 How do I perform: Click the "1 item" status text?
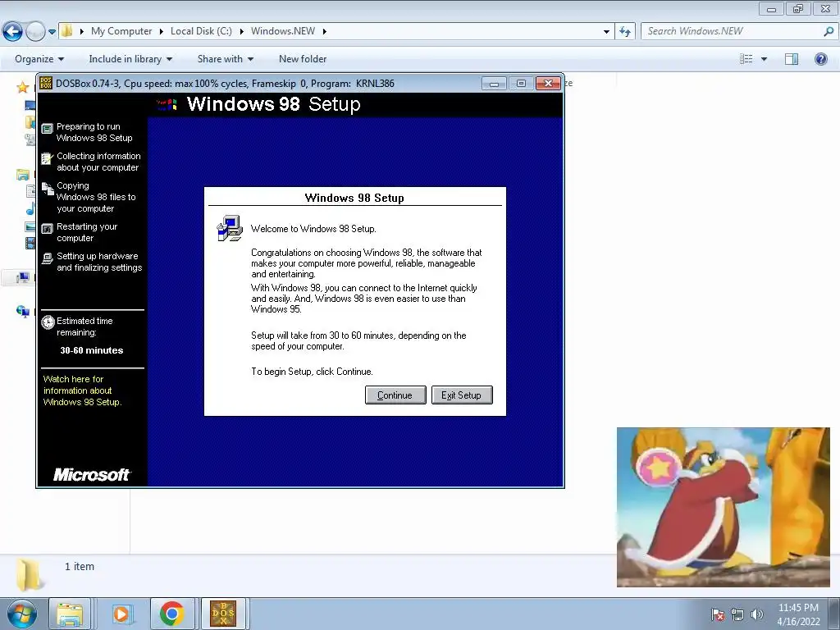pyautogui.click(x=80, y=566)
